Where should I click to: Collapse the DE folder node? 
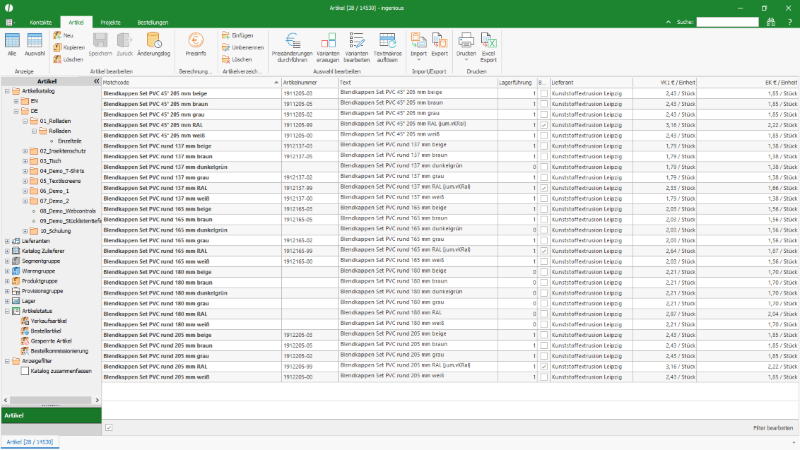16,111
